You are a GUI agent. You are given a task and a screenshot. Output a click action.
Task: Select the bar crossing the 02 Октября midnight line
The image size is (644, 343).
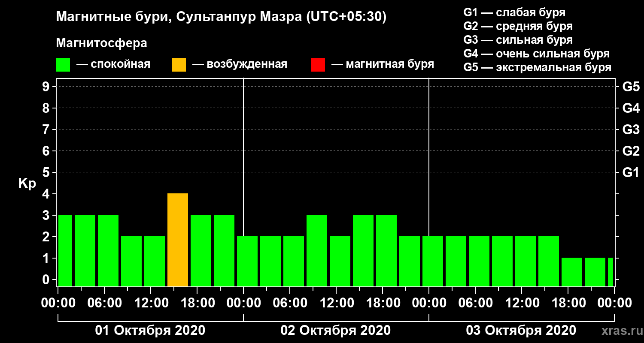coord(247,262)
